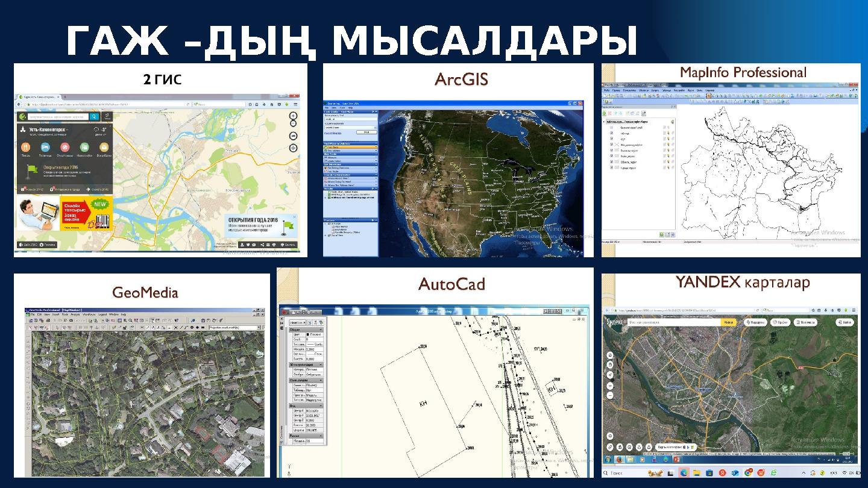The width and height of the screenshot is (868, 488).
Task: Open Firefox from Windows 7 taskbar
Action: (619, 460)
